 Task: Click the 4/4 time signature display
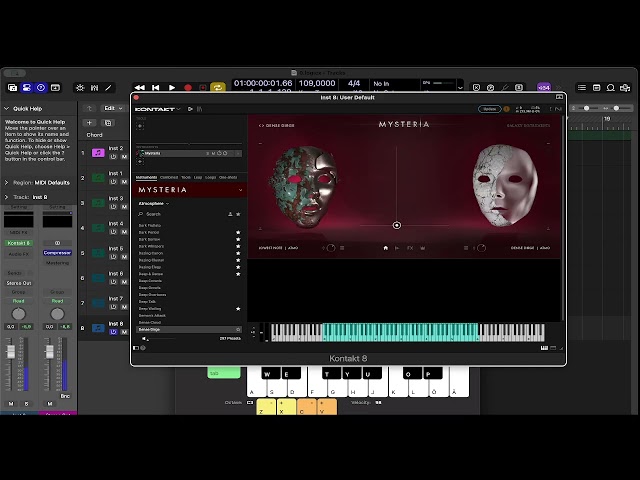(x=354, y=83)
